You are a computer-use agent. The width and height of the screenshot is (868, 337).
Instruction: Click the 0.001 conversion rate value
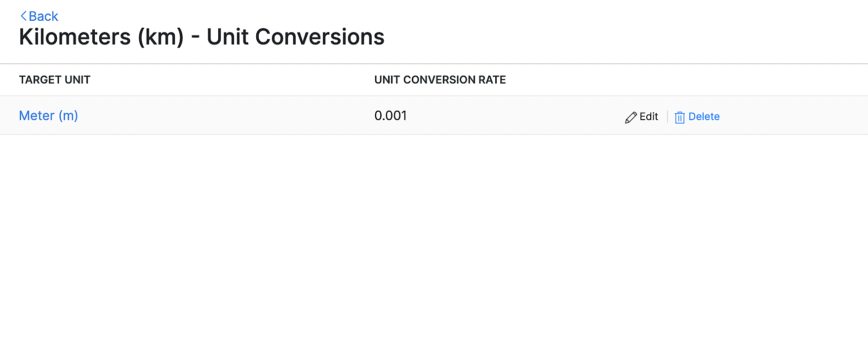click(x=391, y=116)
